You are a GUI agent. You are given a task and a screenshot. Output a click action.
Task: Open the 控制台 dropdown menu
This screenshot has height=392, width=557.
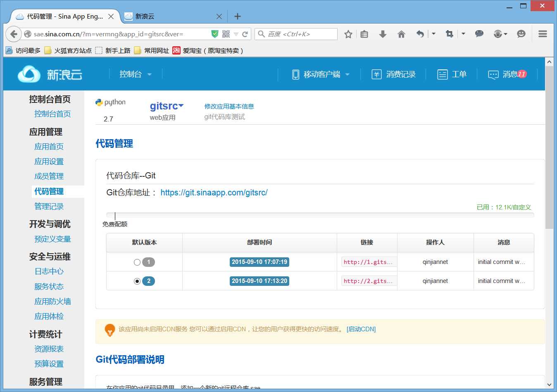(135, 74)
